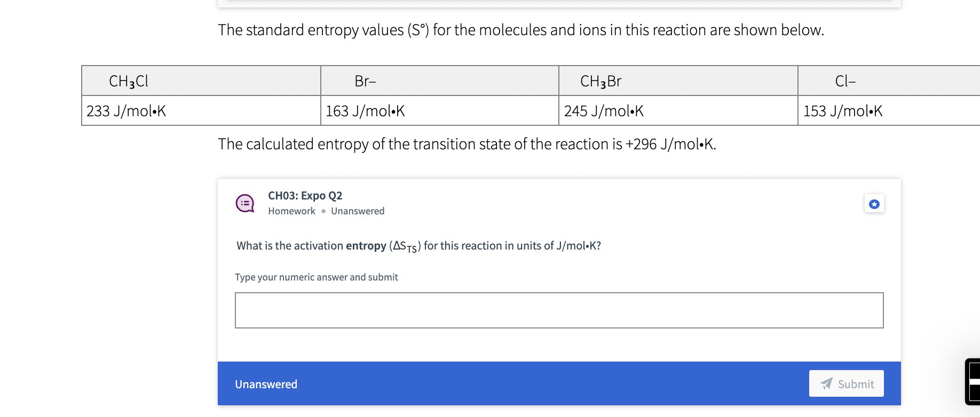This screenshot has width=980, height=417.
Task: Click the Unanswered status indicator
Action: [x=358, y=211]
